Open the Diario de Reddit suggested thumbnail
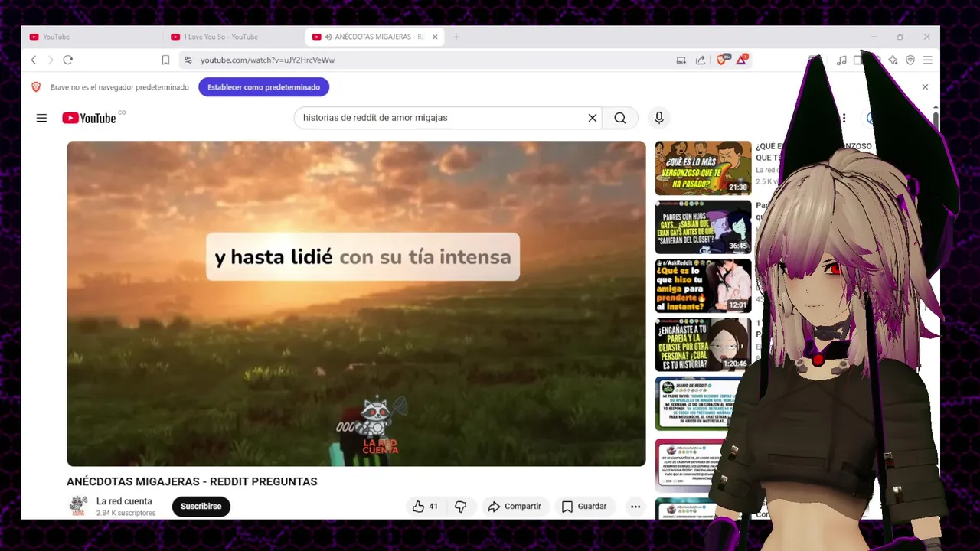Image resolution: width=980 pixels, height=551 pixels. [x=698, y=404]
